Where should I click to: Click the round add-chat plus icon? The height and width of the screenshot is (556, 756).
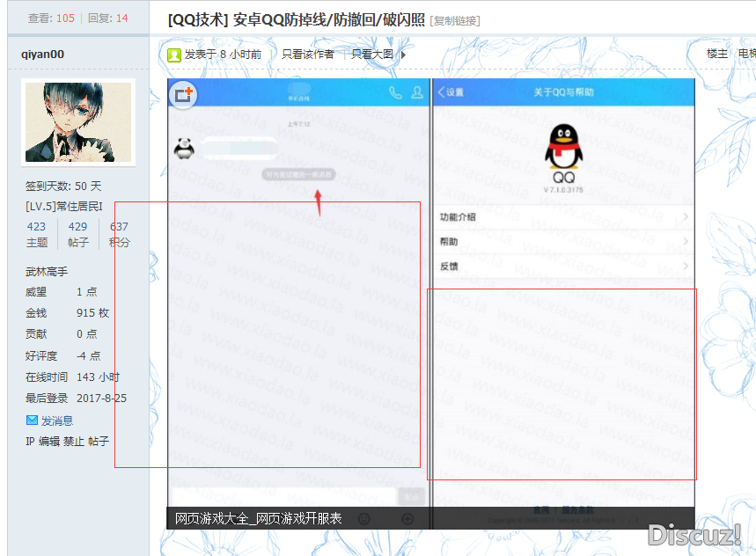183,95
